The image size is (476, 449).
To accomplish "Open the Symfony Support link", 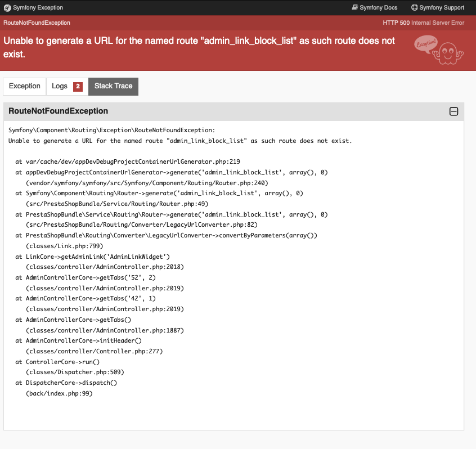I will pyautogui.click(x=437, y=7).
